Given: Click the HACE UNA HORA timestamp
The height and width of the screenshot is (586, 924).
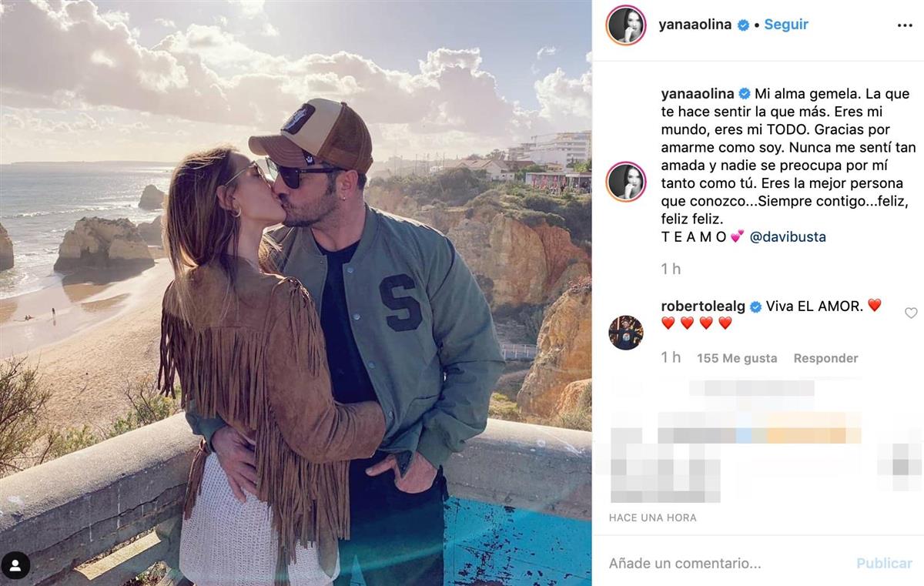Looking at the screenshot, I should point(653,517).
